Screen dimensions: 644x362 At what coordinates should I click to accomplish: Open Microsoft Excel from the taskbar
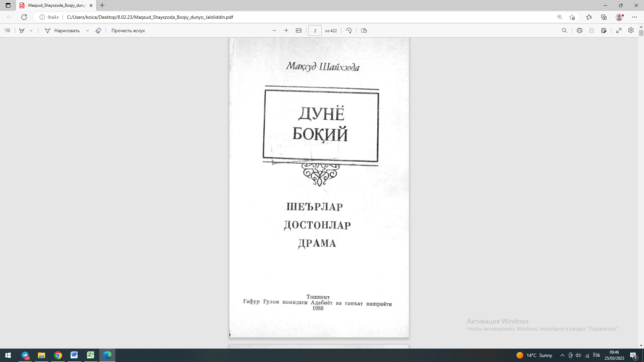[91, 355]
